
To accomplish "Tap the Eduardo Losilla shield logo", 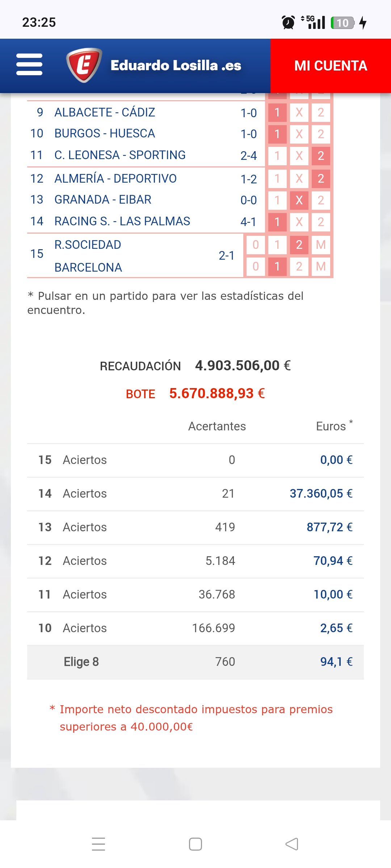I will pos(84,65).
